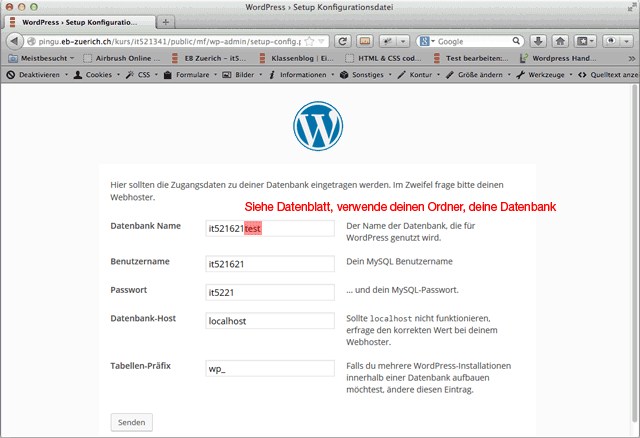The height and width of the screenshot is (438, 640).
Task: Click the Datenbank Name input field
Action: (269, 229)
